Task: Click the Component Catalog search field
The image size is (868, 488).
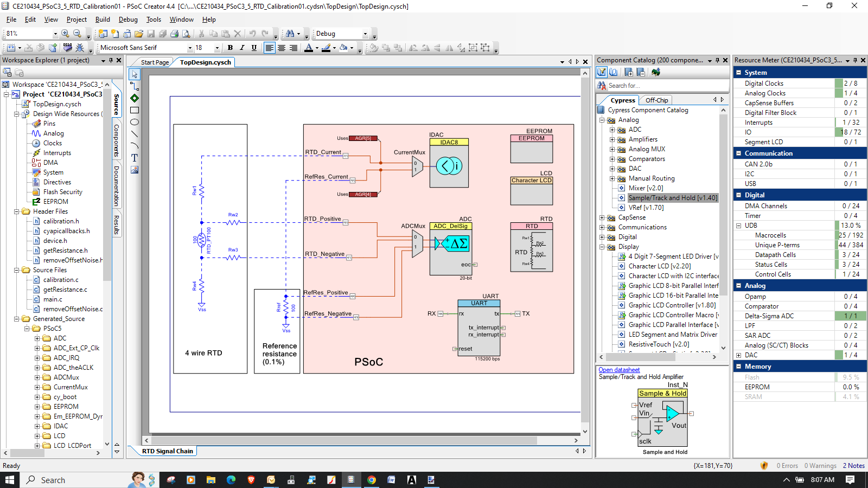Action: point(667,86)
